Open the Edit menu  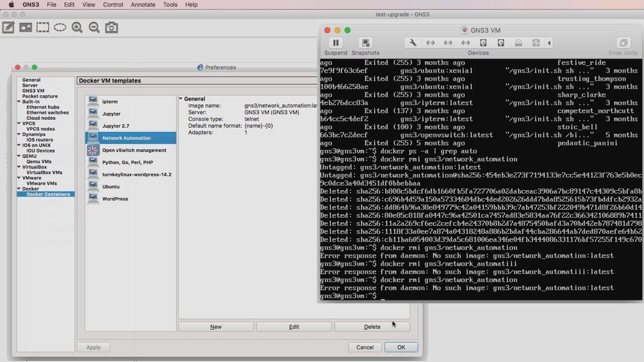69,5
